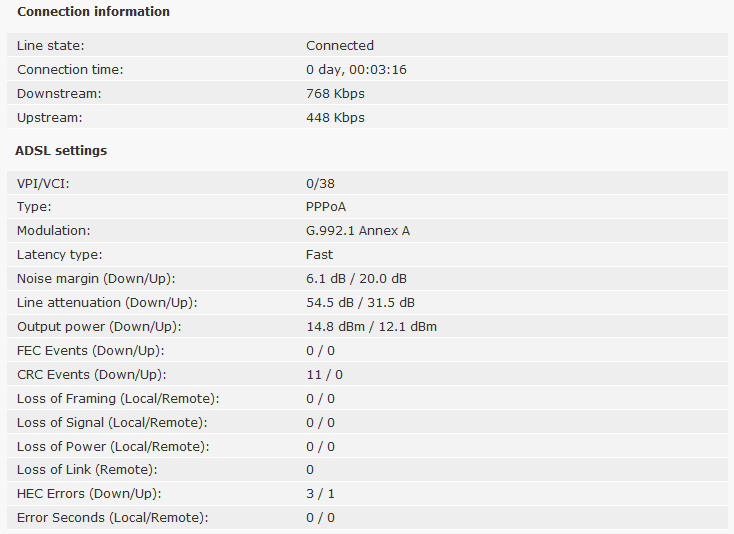Select the CRC Events value 11 / 0
The height and width of the screenshot is (534, 734).
coord(324,375)
